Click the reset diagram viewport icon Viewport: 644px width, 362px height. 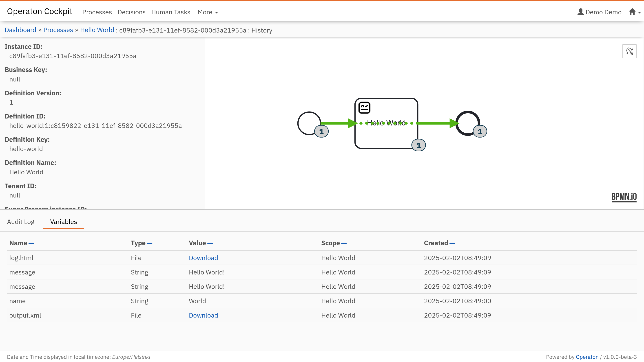point(629,51)
